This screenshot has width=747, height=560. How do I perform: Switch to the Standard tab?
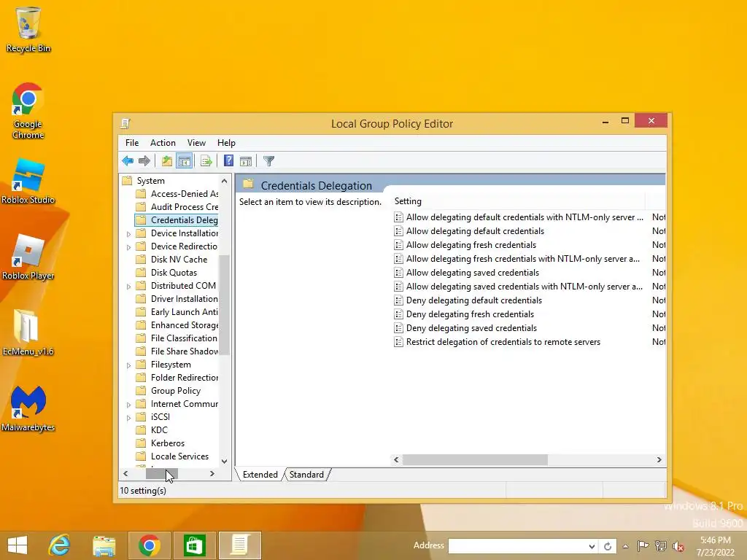(306, 474)
